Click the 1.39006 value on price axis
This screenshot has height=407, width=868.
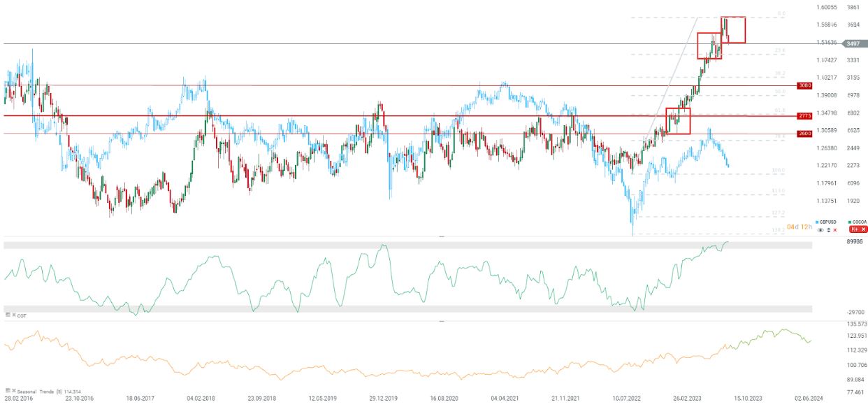827,95
